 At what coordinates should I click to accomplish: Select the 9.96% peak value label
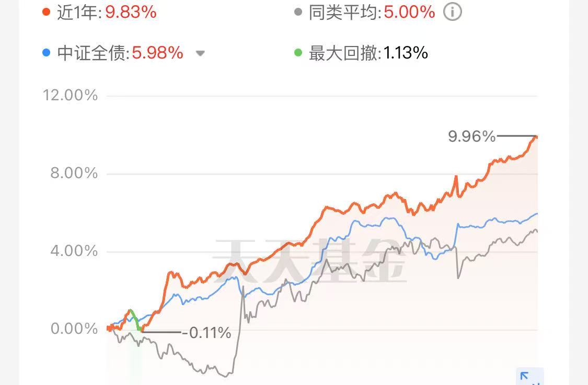point(472,136)
